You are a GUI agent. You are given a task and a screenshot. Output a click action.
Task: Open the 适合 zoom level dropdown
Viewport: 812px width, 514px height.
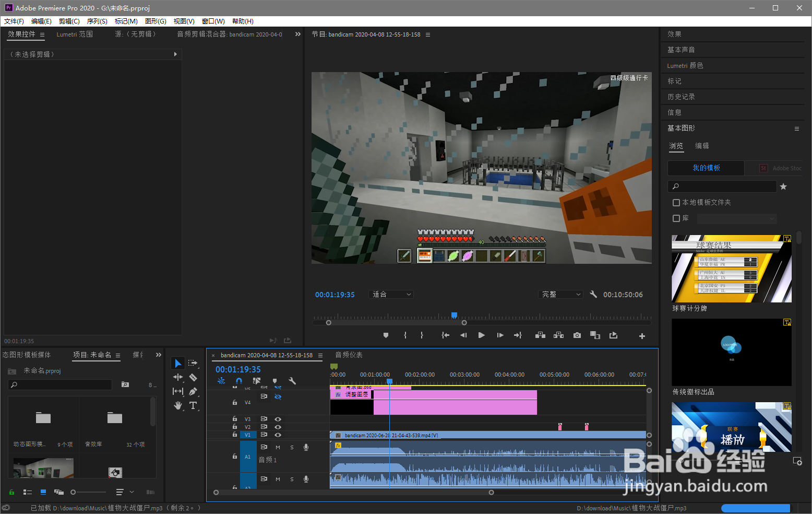coord(391,294)
